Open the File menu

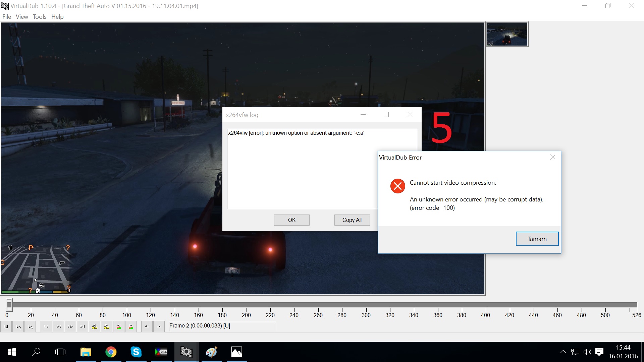[x=7, y=17]
